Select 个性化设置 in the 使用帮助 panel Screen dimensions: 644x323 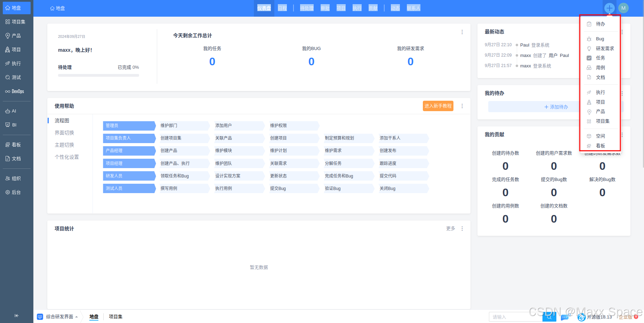pyautogui.click(x=67, y=157)
